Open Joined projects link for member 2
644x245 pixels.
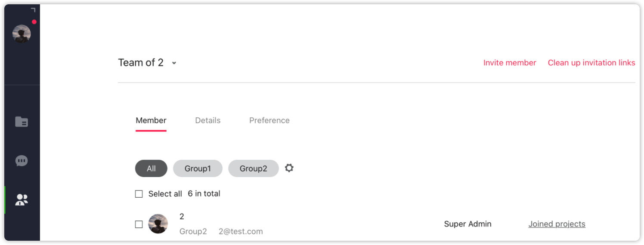[x=557, y=224]
